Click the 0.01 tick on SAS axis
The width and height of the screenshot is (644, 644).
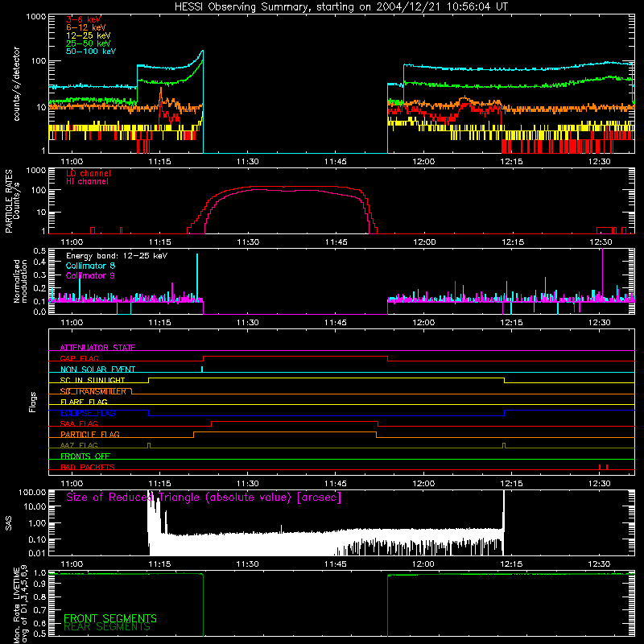37,553
